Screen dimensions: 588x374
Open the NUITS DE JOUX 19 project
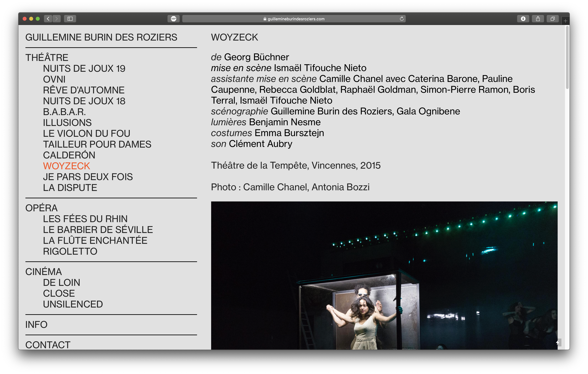pos(84,69)
